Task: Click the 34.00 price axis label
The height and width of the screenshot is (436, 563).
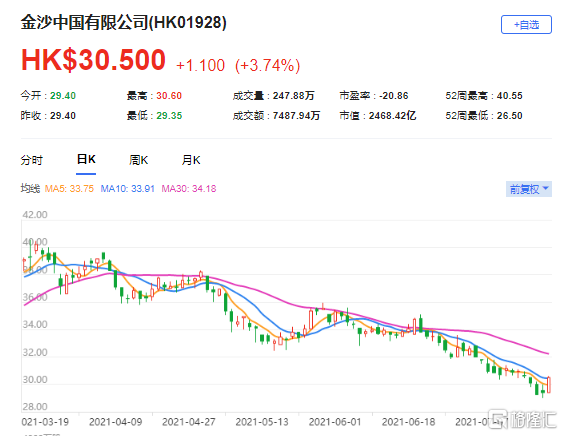Action: pos(35,325)
